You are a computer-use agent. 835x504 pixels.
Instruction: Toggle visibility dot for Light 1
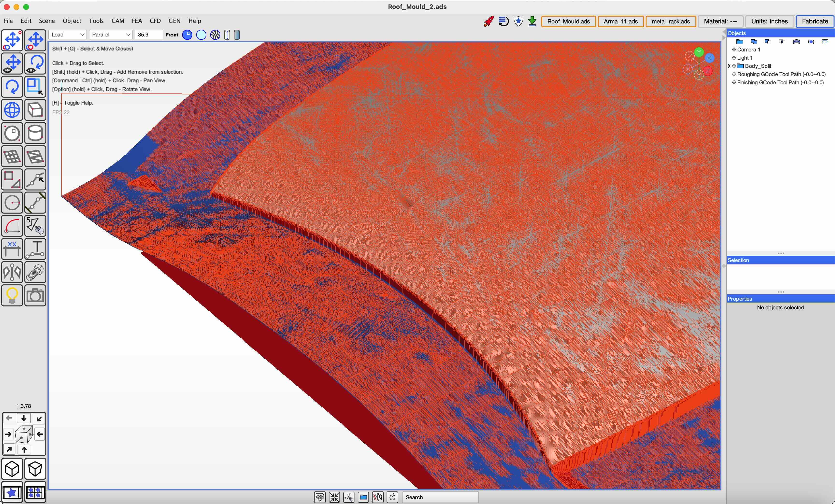(x=734, y=58)
